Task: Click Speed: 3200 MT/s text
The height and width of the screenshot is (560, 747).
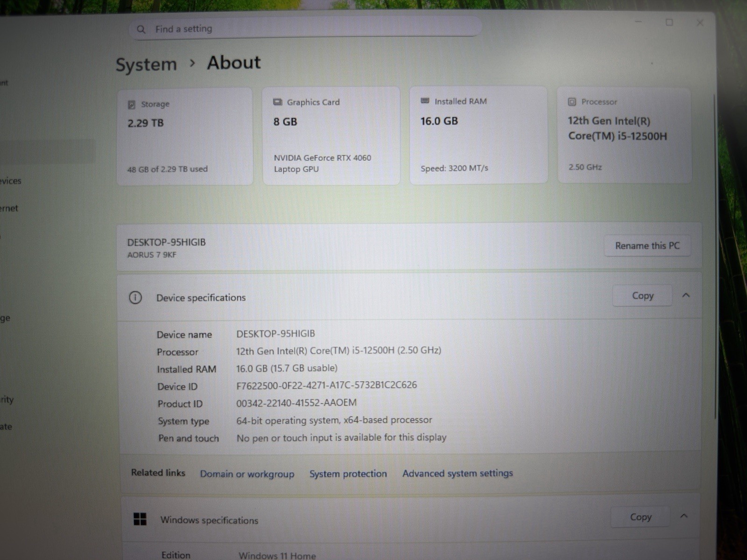Action: pyautogui.click(x=454, y=168)
